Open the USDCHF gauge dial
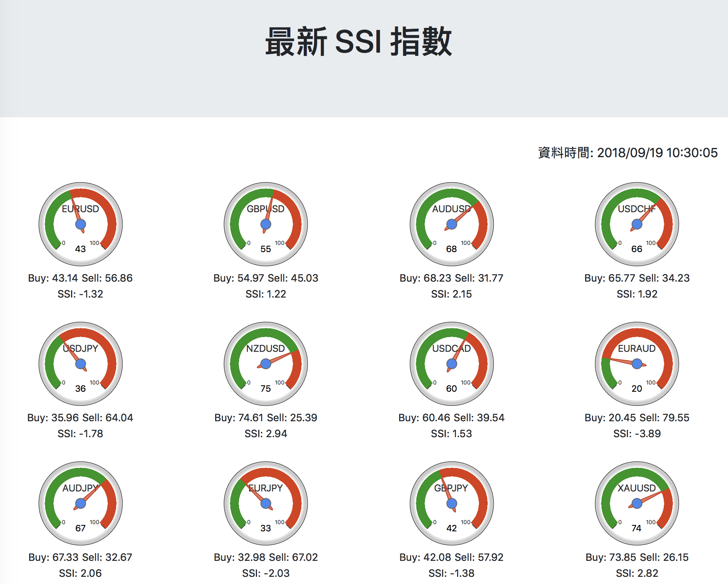728x584 pixels. coord(637,224)
